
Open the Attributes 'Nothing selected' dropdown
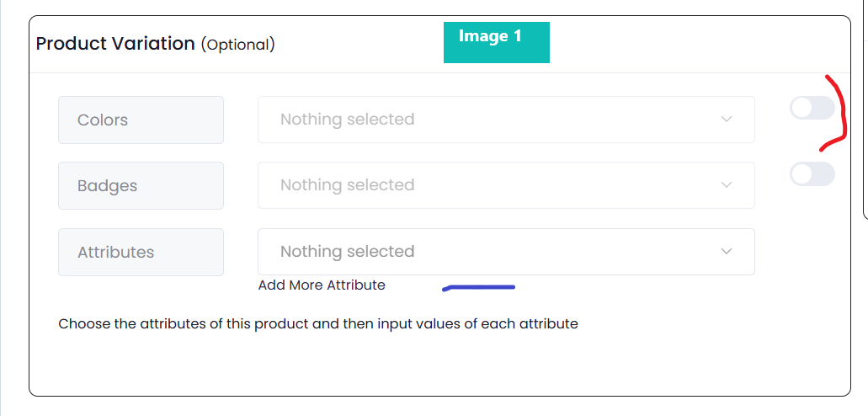coord(506,252)
